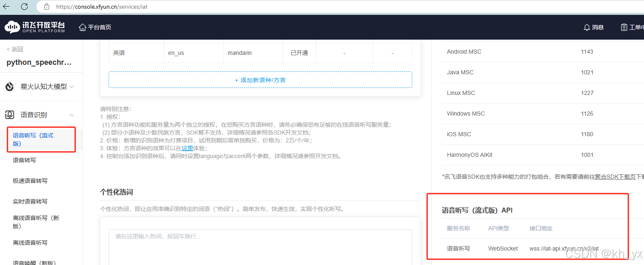Expand the 星火认知大模型 sidebar section
Image resolution: width=644 pixels, height=265 pixels.
71,87
